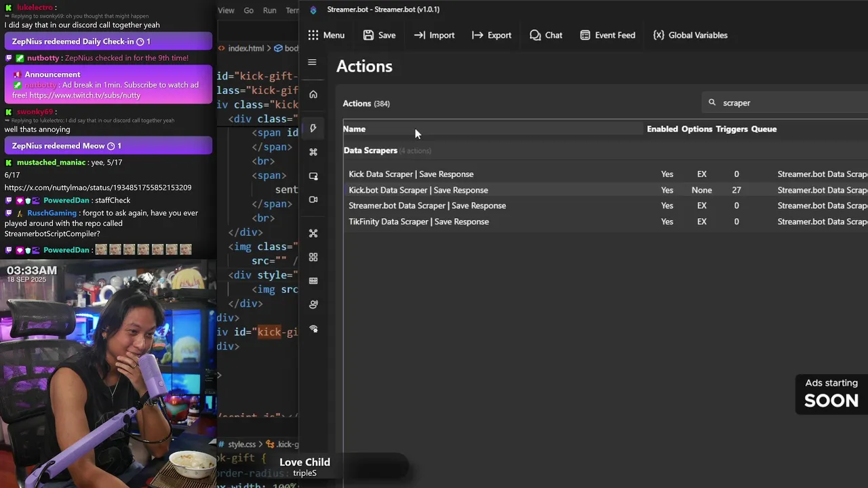Select 'Kick Data Scraper | Save Response' row
The image size is (868, 488).
coord(606,174)
